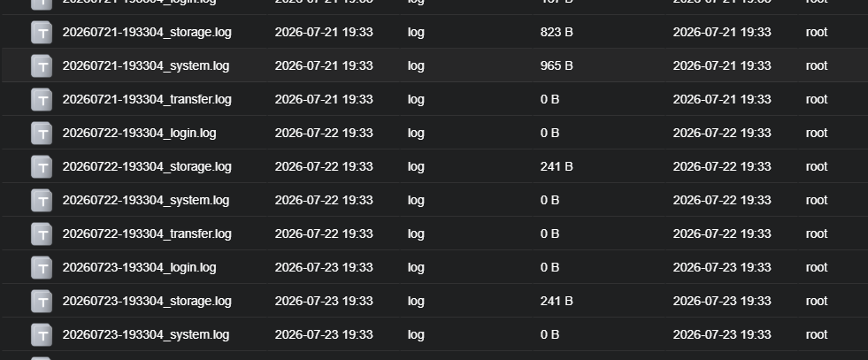
Task: Click the 823 B size cell
Action: [557, 32]
